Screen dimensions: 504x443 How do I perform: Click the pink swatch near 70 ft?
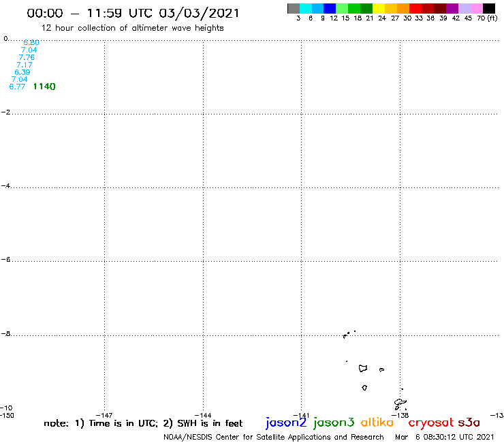(476, 8)
